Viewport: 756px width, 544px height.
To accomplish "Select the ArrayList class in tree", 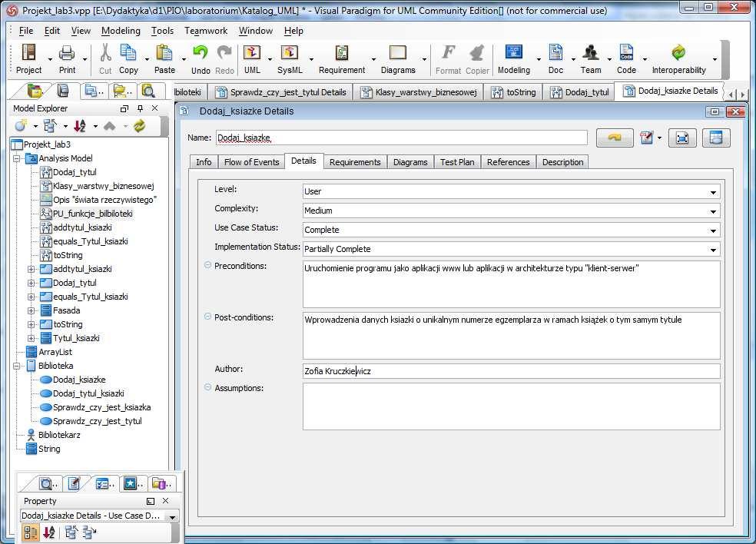I will (x=55, y=352).
